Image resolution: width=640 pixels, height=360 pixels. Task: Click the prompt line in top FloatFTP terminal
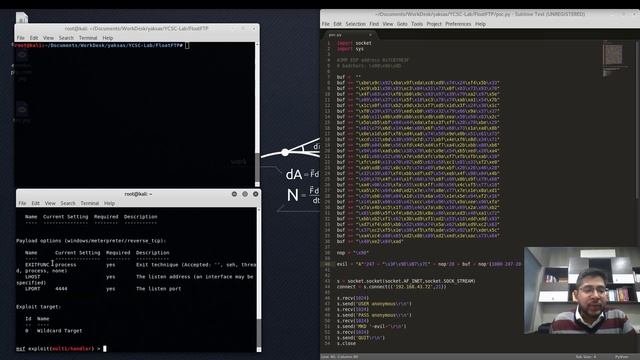(102, 45)
